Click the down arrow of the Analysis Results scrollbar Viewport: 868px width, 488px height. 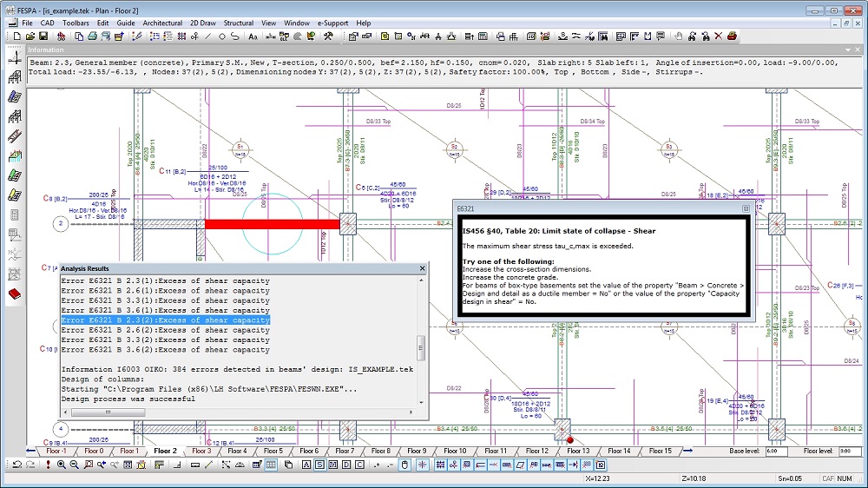tap(421, 402)
